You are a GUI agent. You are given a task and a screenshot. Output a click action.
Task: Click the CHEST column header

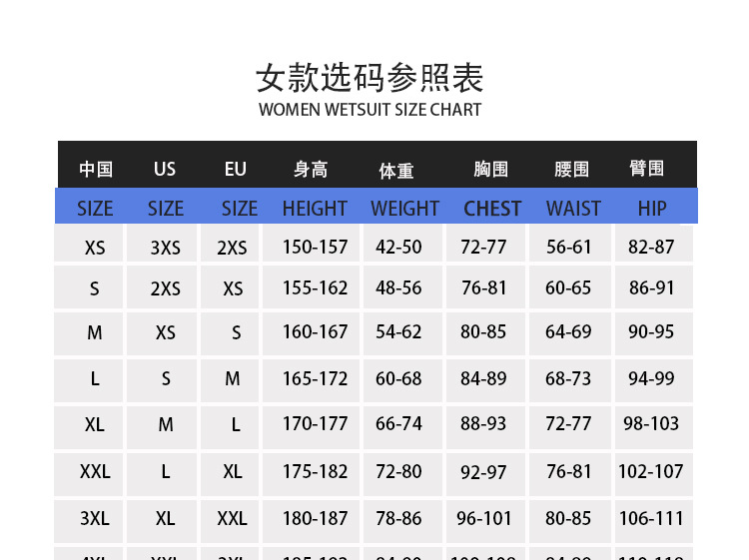(x=492, y=209)
